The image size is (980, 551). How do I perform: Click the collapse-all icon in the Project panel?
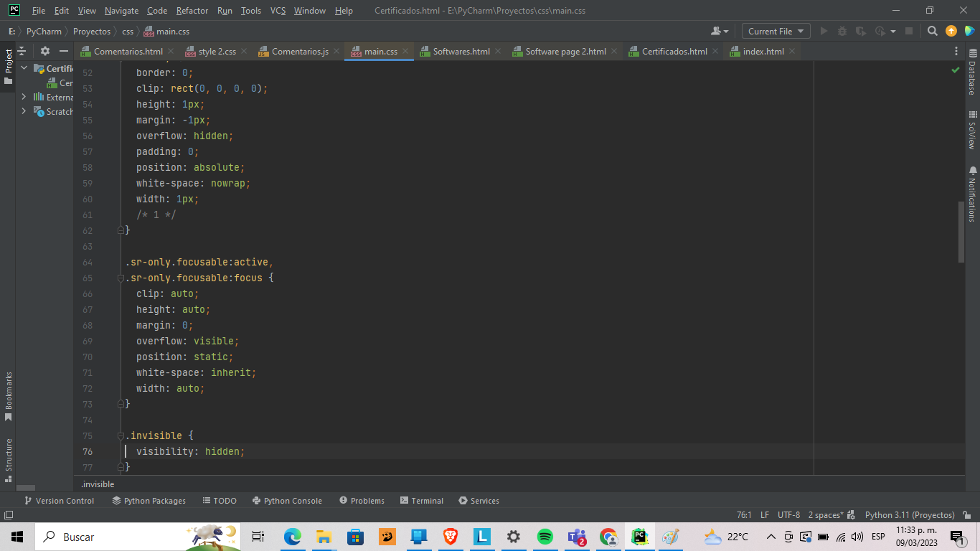click(22, 51)
